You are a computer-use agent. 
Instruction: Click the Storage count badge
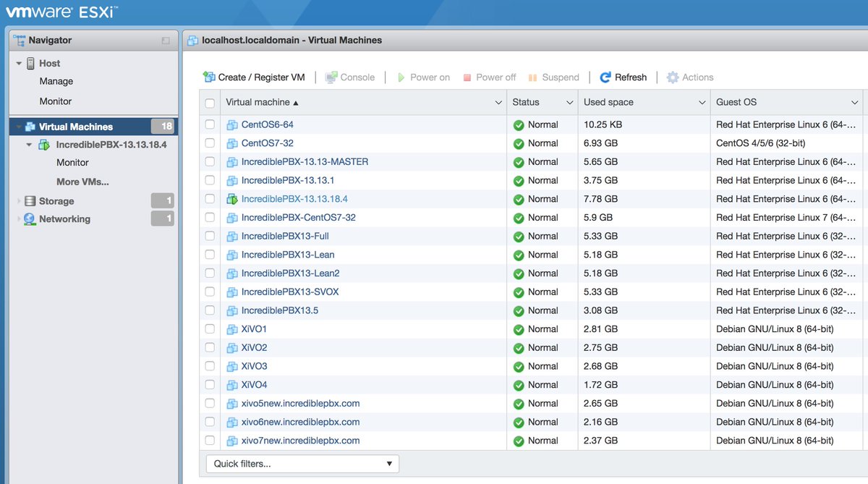click(163, 201)
